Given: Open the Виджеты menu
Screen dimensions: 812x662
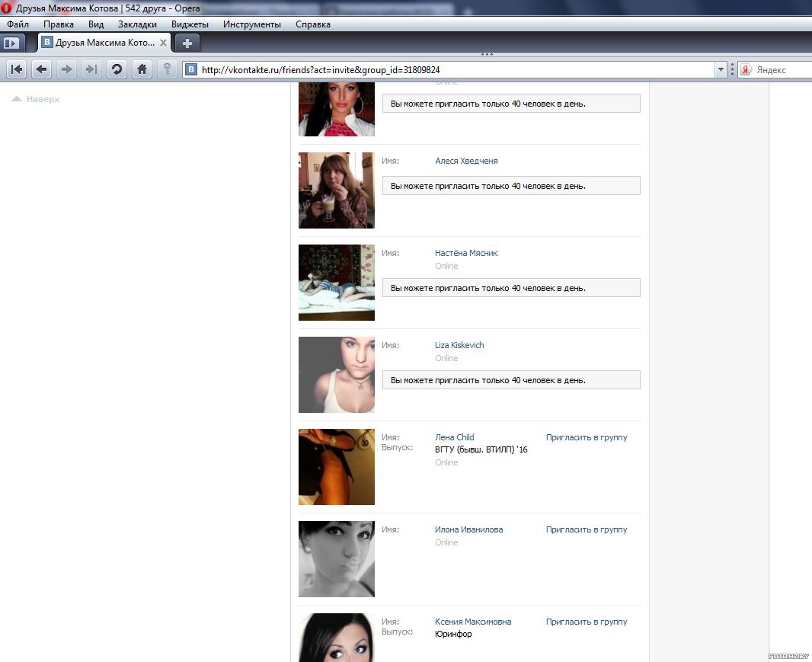Looking at the screenshot, I should 190,24.
